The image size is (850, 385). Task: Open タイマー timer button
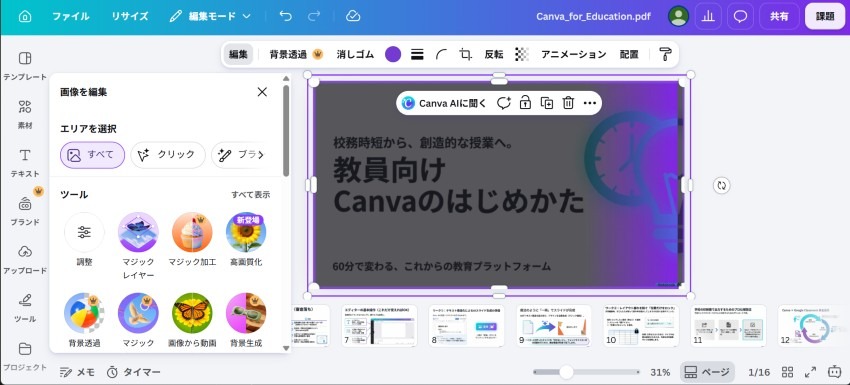coord(133,372)
